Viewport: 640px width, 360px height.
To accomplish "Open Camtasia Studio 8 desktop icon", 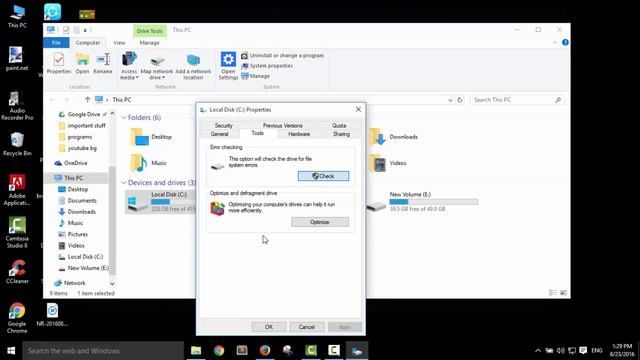I will coord(17,233).
